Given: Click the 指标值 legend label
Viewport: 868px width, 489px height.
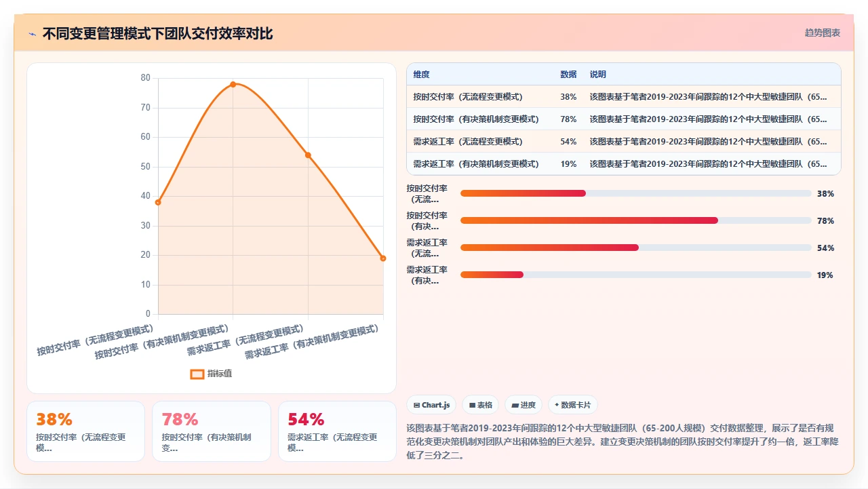Looking at the screenshot, I should [220, 374].
